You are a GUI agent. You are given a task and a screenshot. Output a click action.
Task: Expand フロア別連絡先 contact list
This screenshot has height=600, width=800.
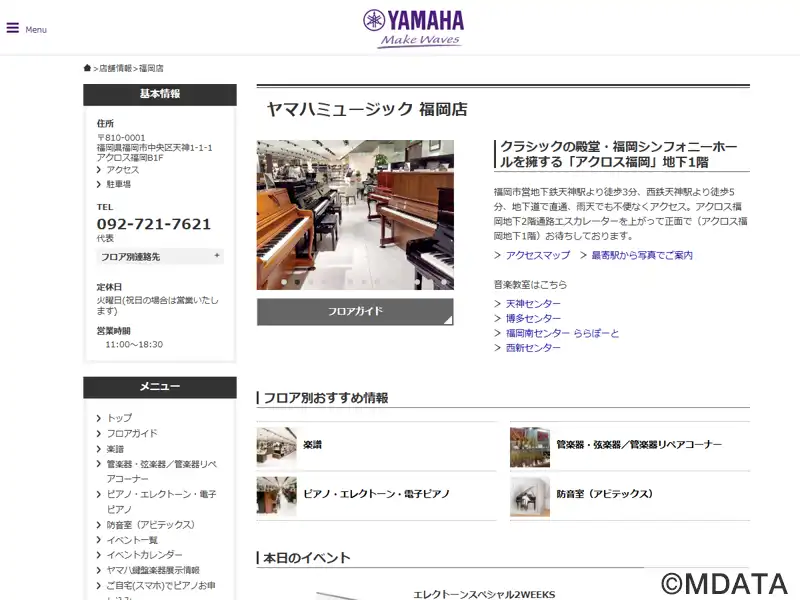pos(160,257)
